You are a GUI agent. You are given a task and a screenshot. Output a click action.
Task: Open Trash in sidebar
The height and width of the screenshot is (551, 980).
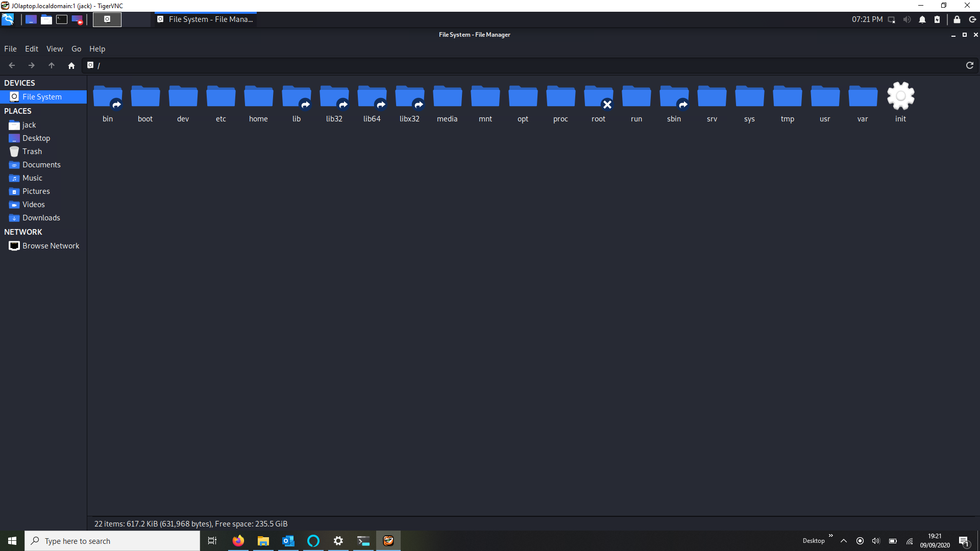tap(43, 152)
